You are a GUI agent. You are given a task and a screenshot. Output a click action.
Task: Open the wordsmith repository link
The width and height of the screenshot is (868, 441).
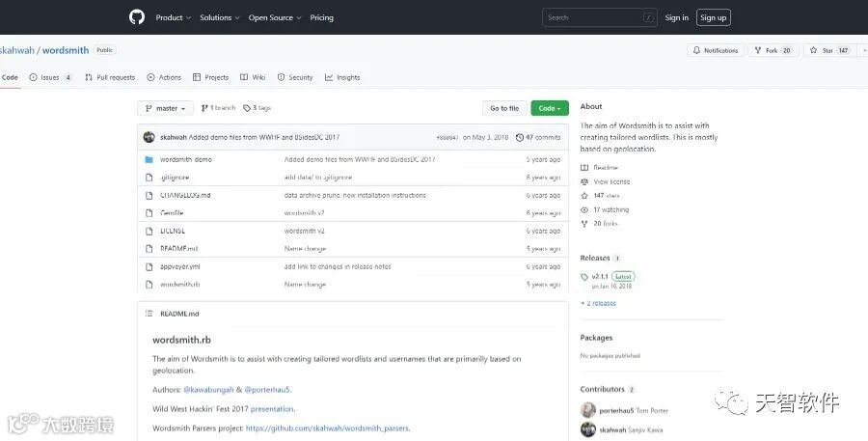(66, 50)
